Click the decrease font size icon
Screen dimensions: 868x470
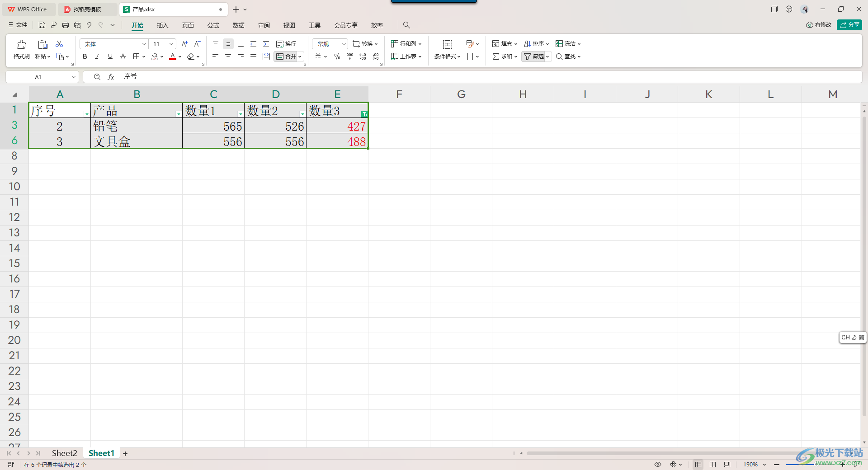pos(197,44)
